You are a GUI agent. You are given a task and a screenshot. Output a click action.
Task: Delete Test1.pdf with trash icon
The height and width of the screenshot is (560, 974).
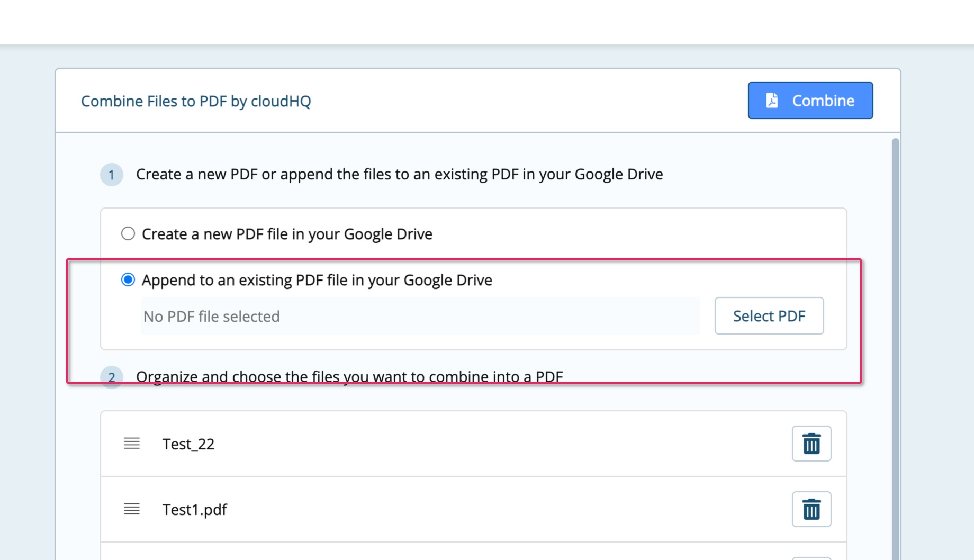click(811, 509)
